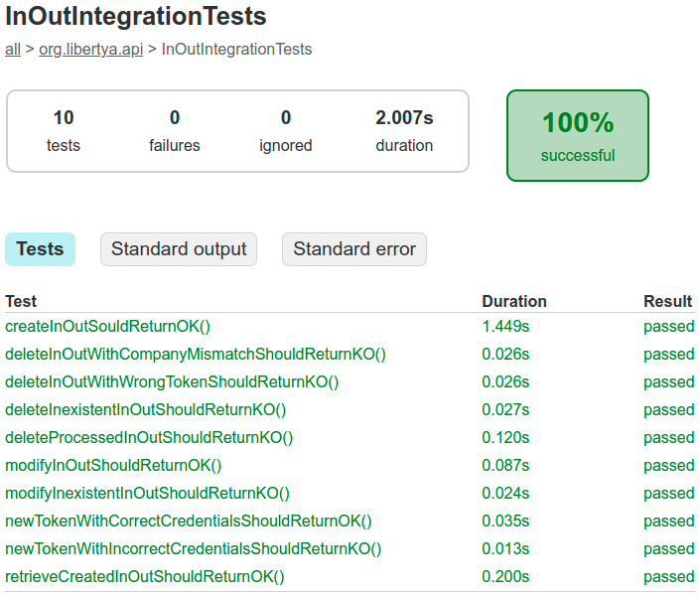Select test deleteInOutWithWrongTokenShouldReturnKO()
The height and width of the screenshot is (598, 700).
[x=172, y=381]
